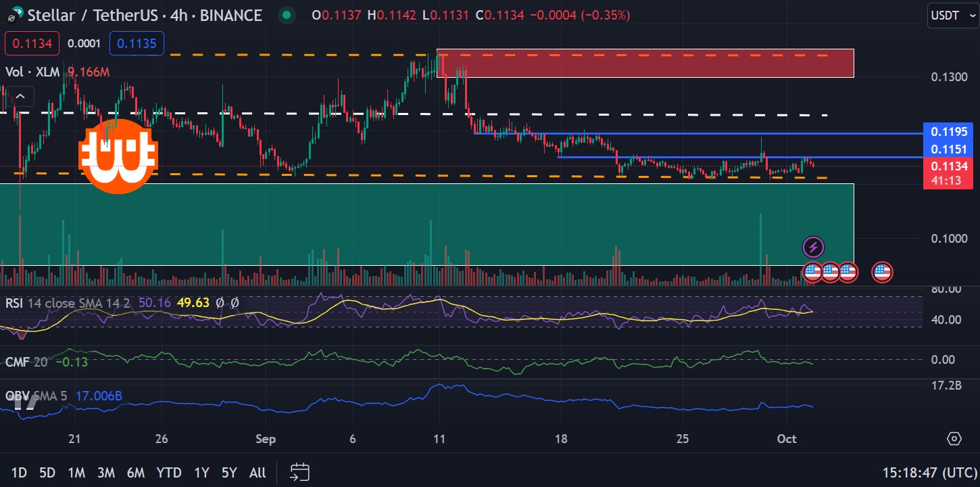Screen dimensions: 980x487
Task: Click the 0.1300 price axis label
Action: pos(949,77)
